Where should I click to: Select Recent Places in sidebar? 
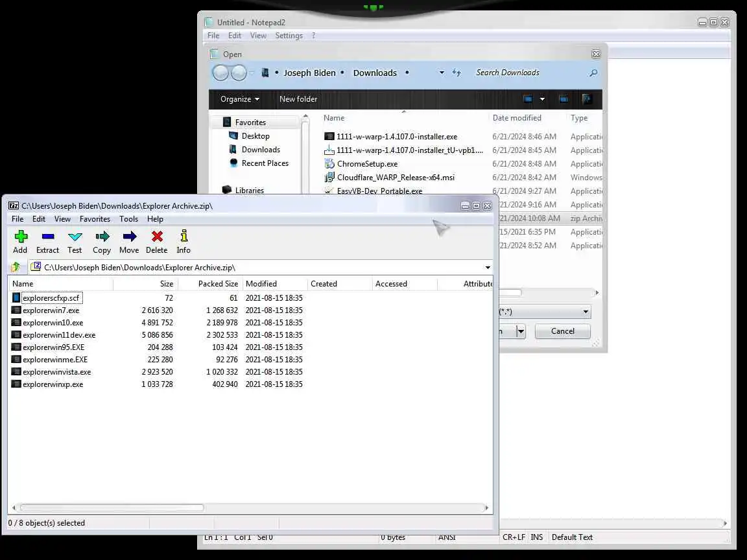[x=265, y=163]
